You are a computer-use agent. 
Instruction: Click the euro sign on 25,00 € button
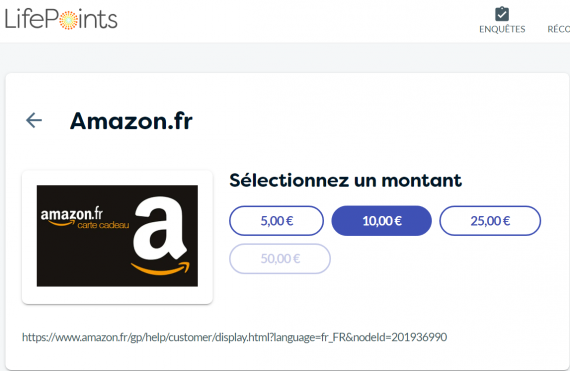[506, 221]
